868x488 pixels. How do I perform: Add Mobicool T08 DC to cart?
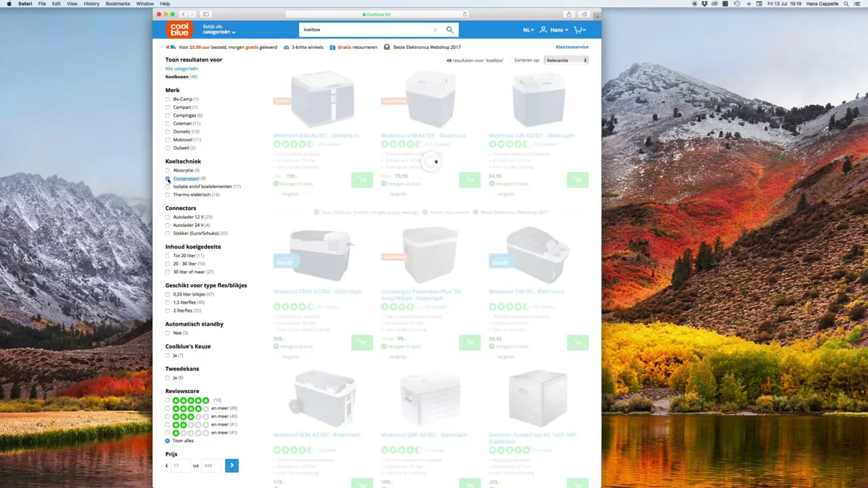tap(578, 342)
